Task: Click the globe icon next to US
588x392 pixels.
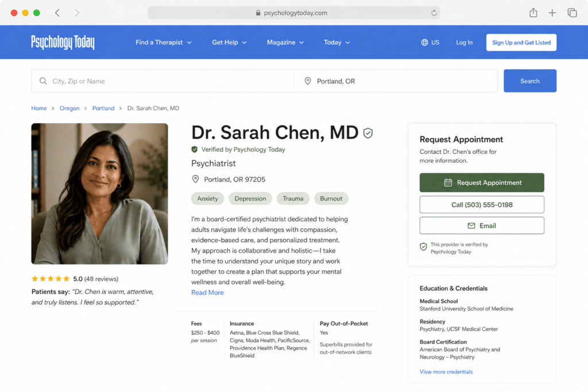Action: pyautogui.click(x=424, y=42)
